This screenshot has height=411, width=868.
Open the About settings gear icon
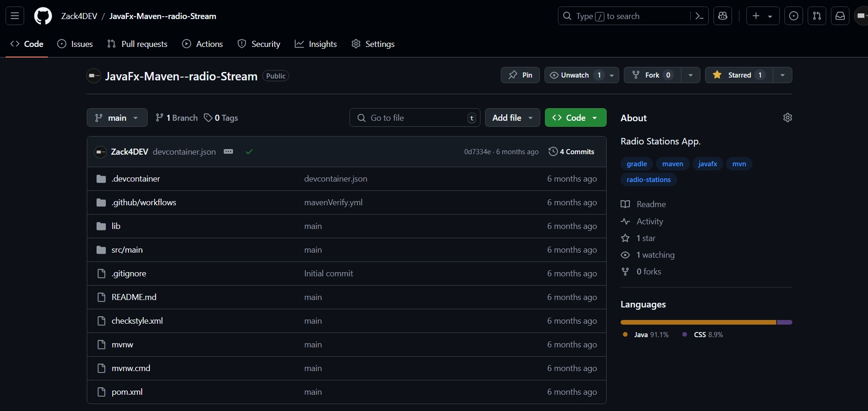(788, 117)
